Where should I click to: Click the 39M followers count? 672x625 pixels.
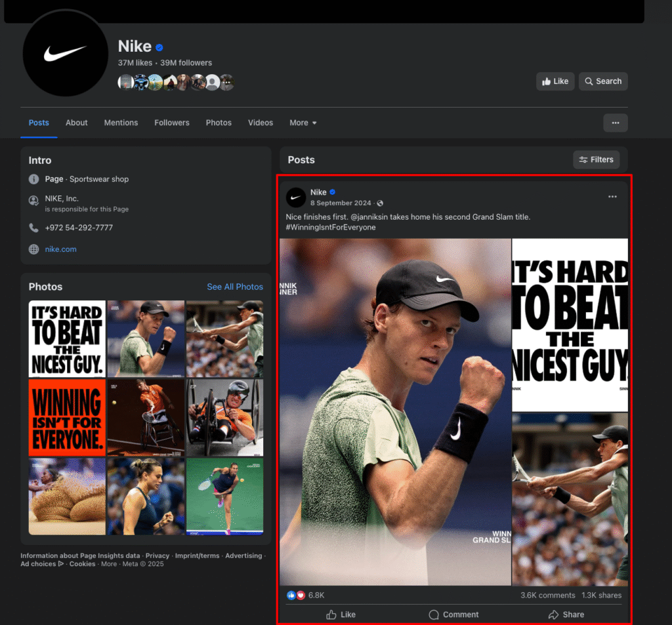point(186,63)
